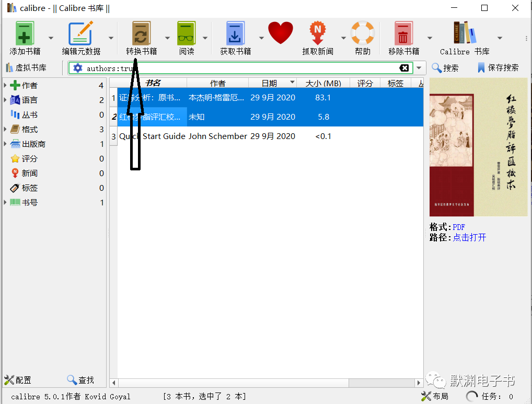Click the Get books (获取书籍) icon

coord(235,33)
